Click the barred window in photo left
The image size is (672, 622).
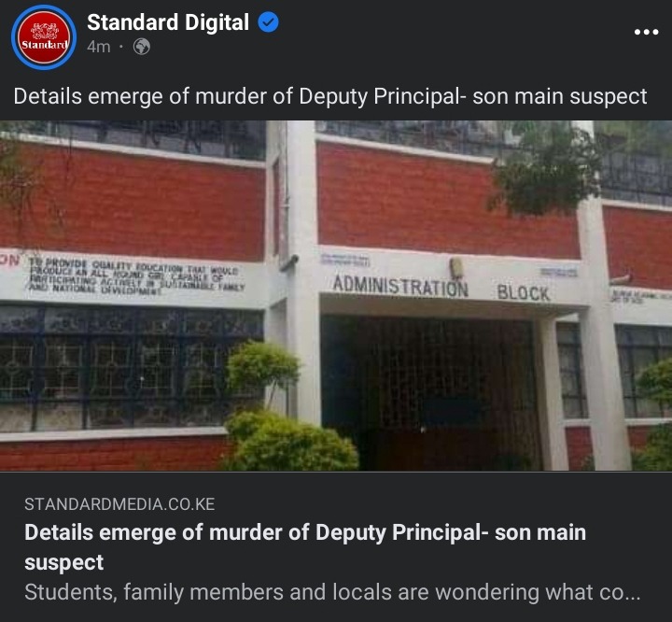pos(131,368)
